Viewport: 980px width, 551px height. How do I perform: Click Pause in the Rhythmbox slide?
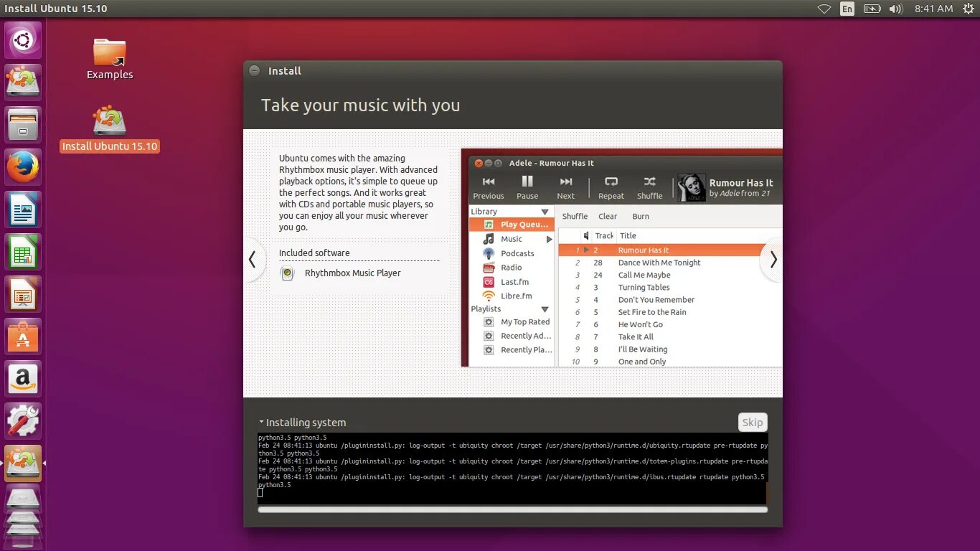[527, 188]
